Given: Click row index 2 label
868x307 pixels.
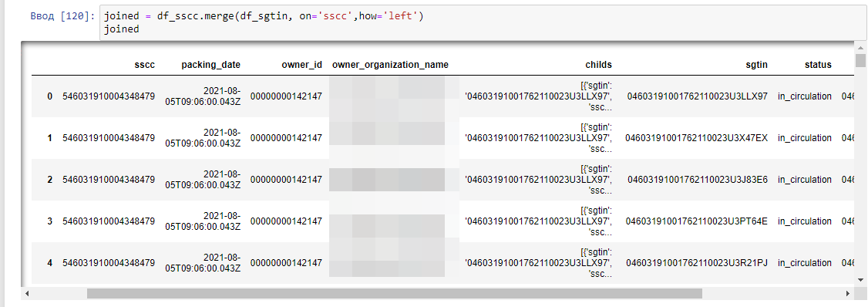Looking at the screenshot, I should (50, 180).
